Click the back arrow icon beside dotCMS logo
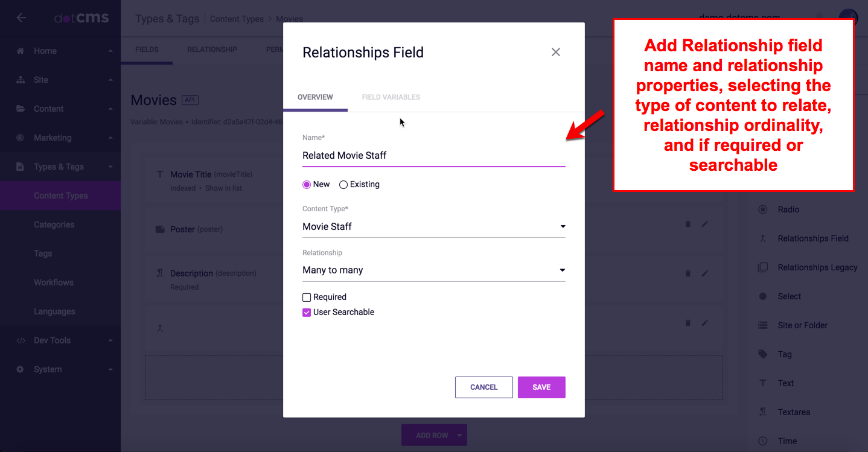 pos(21,18)
